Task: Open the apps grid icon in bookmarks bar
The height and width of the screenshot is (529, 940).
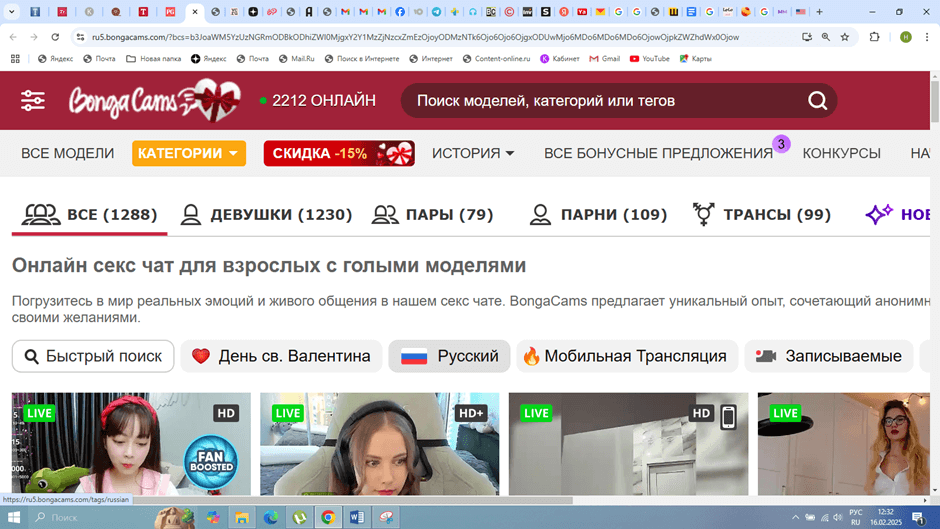Action: [x=15, y=59]
